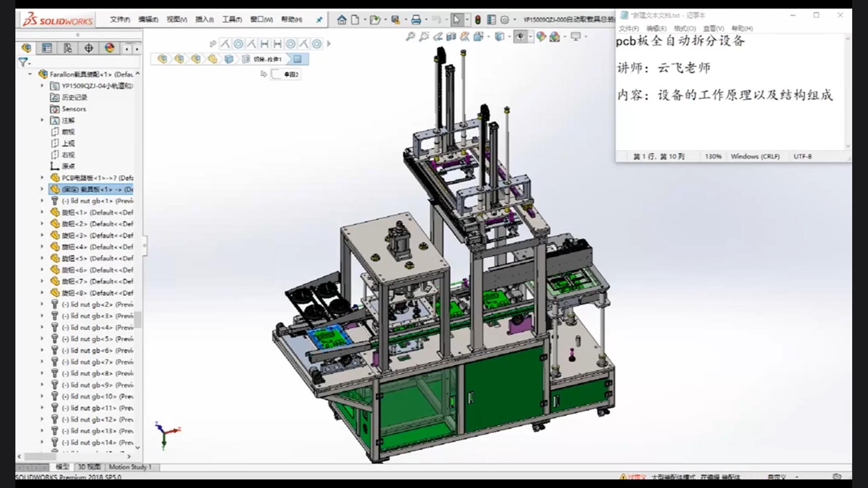Click the Section View icon
Image resolution: width=868 pixels, height=488 pixels.
click(x=451, y=37)
